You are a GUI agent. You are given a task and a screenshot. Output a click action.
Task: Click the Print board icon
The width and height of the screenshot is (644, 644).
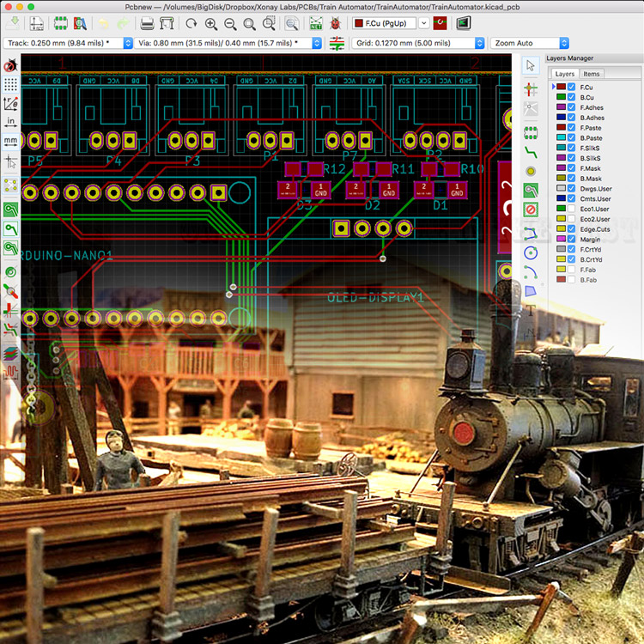147,23
